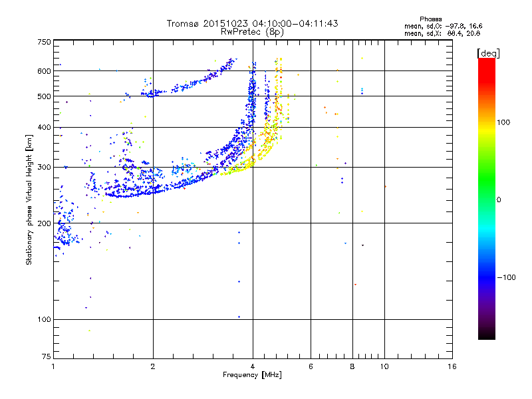Click the 'Frequency [MHz]' axis label

(x=252, y=375)
